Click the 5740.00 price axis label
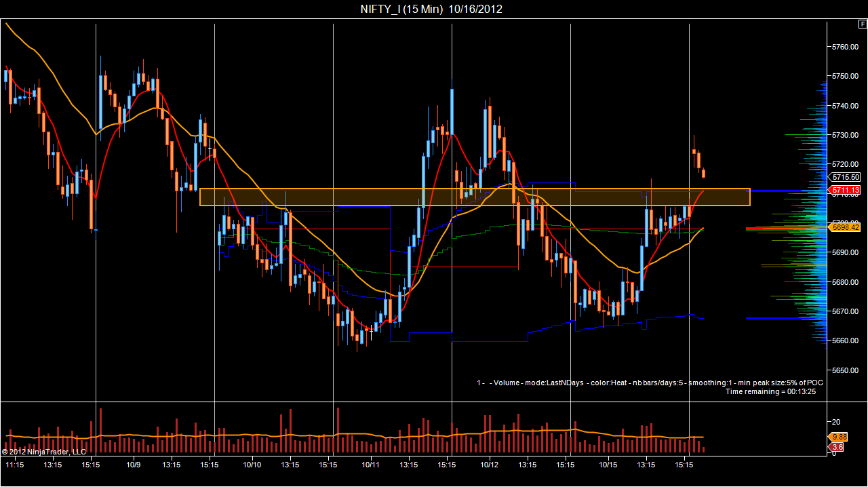 [x=845, y=106]
